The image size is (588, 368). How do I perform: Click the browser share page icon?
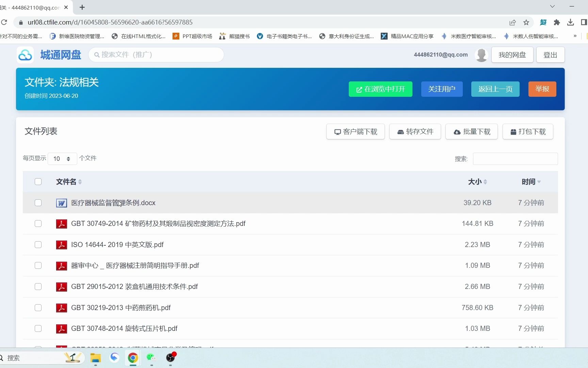[x=512, y=22]
